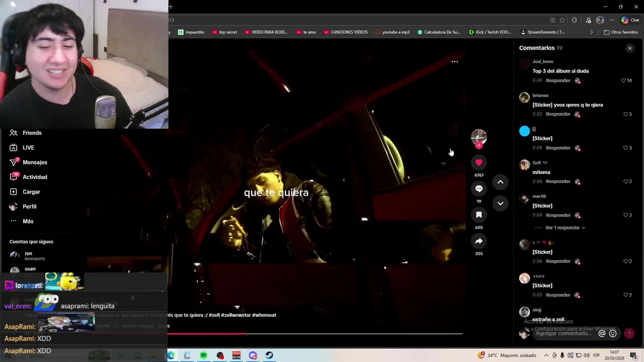This screenshot has width=644, height=362.
Task: Open the 'youtube a mp3' bookmark
Action: pos(392,32)
